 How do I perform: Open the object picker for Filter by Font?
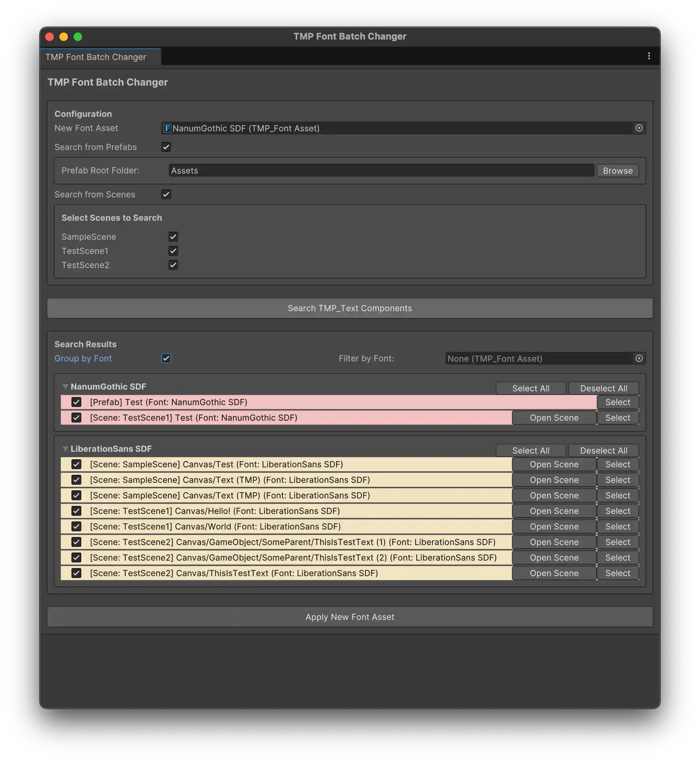640,359
